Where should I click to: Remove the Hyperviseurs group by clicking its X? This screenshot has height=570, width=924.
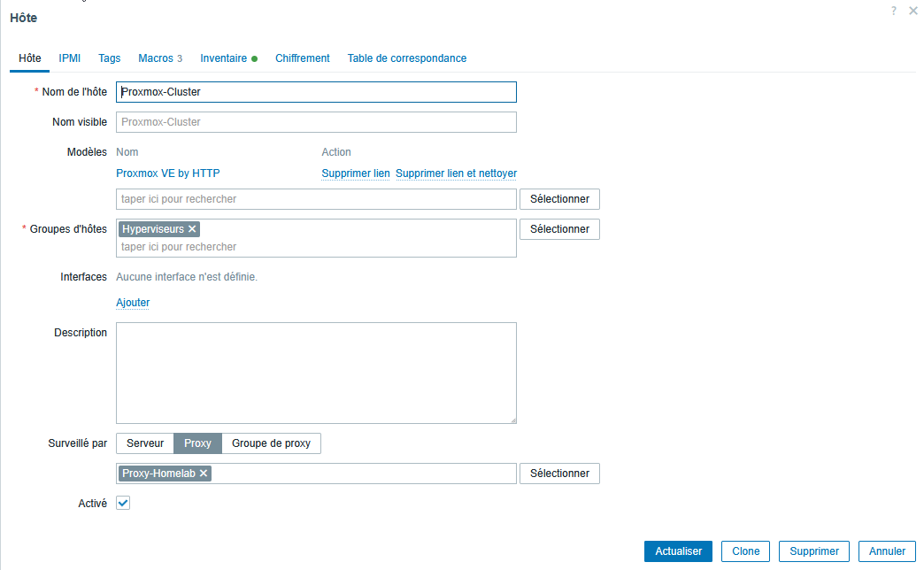(193, 227)
